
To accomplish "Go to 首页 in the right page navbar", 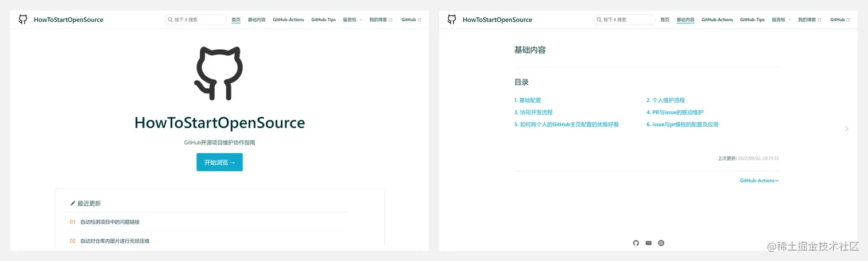I will 665,20.
